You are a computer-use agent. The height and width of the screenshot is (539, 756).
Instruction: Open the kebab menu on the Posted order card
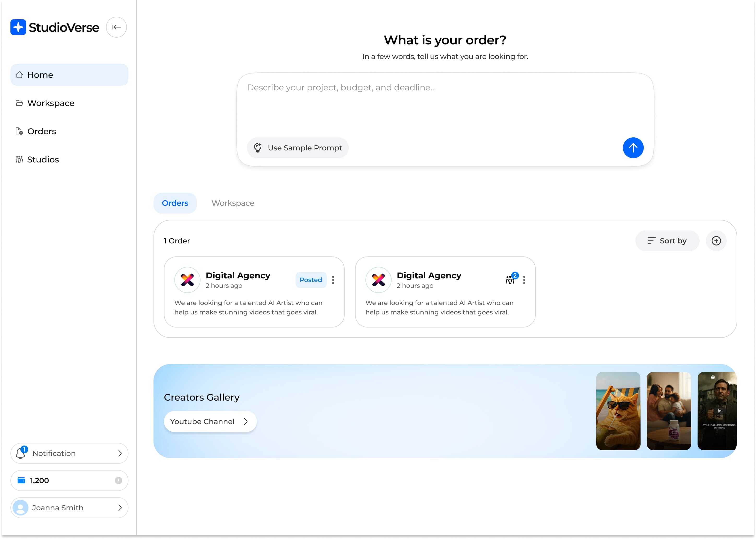click(333, 280)
